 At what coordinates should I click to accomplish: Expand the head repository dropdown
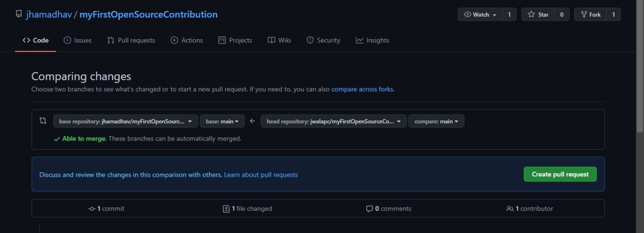pyautogui.click(x=334, y=121)
